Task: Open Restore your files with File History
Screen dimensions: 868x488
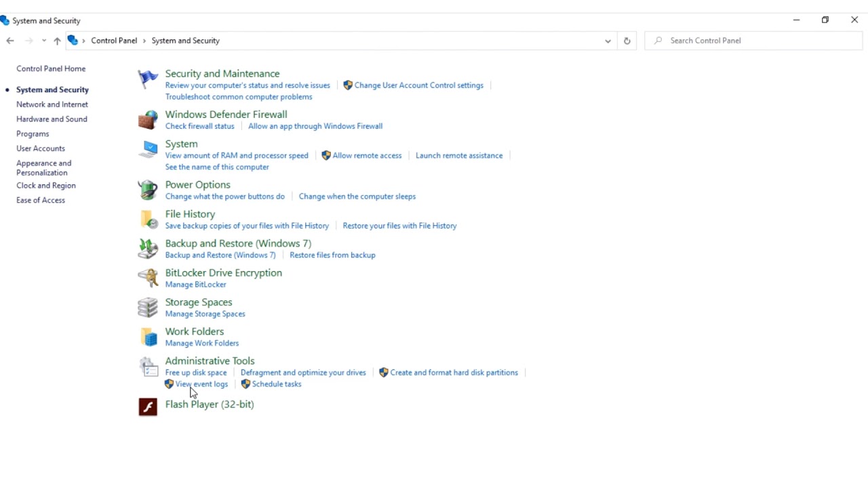Action: (399, 226)
